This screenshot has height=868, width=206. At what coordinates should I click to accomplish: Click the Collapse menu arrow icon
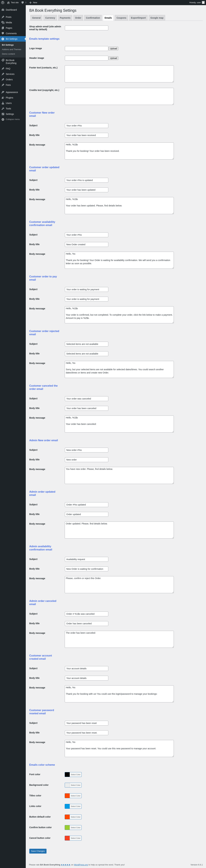(3, 119)
